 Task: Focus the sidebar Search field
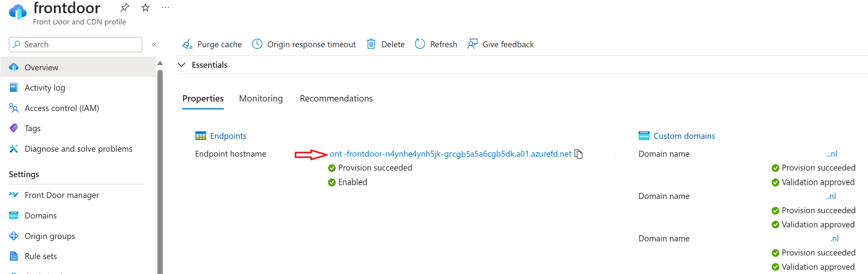click(x=76, y=45)
